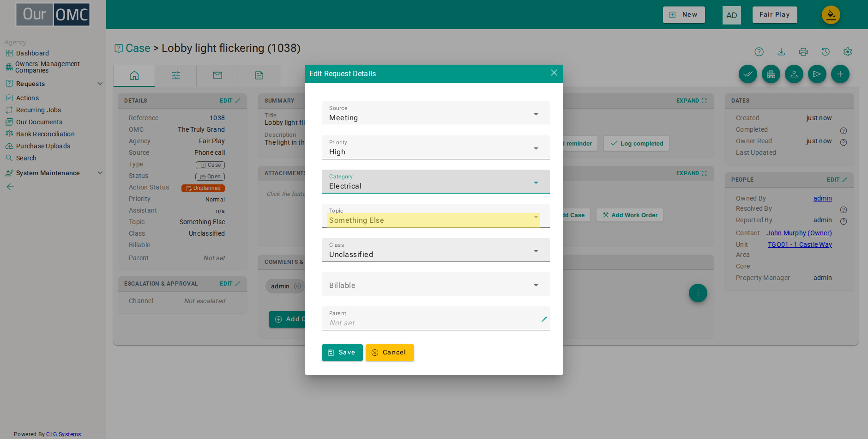868x439 pixels.
Task: Click the Log completed button
Action: tap(637, 144)
